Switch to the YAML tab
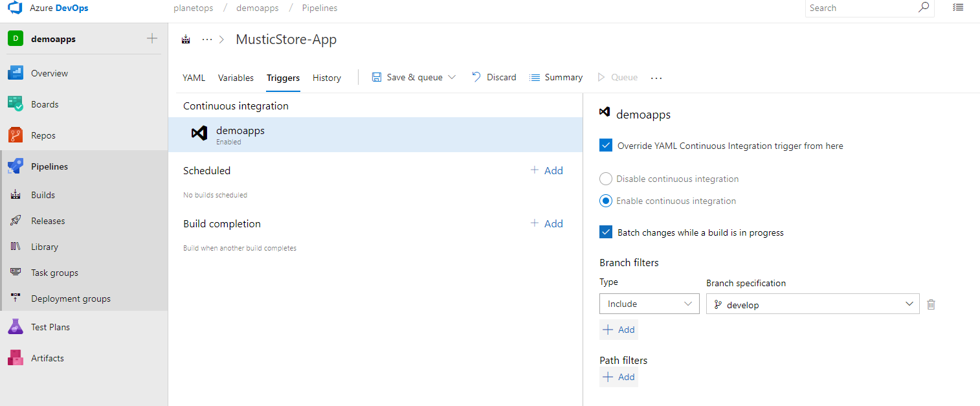Viewport: 980px width, 406px height. click(194, 78)
